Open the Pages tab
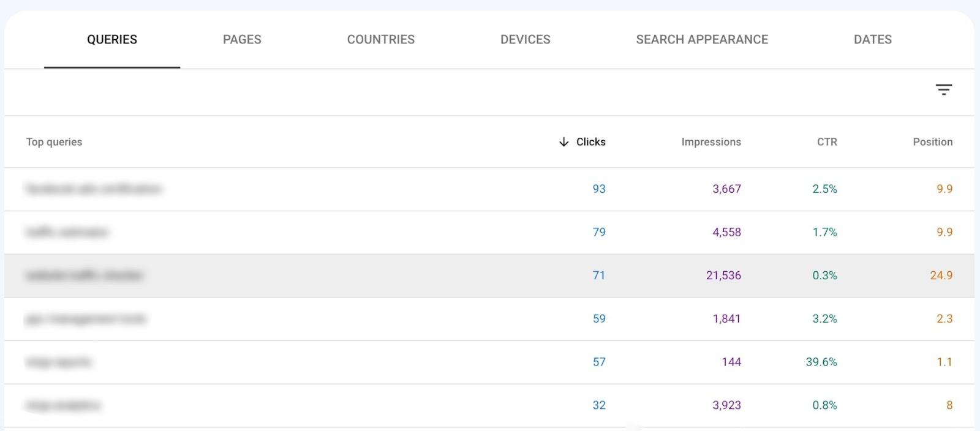The height and width of the screenshot is (431, 980). tap(242, 40)
